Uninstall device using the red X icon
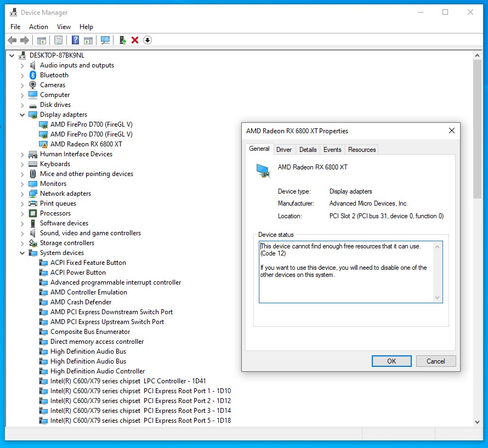Screen dimensions: 488x448 point(135,40)
